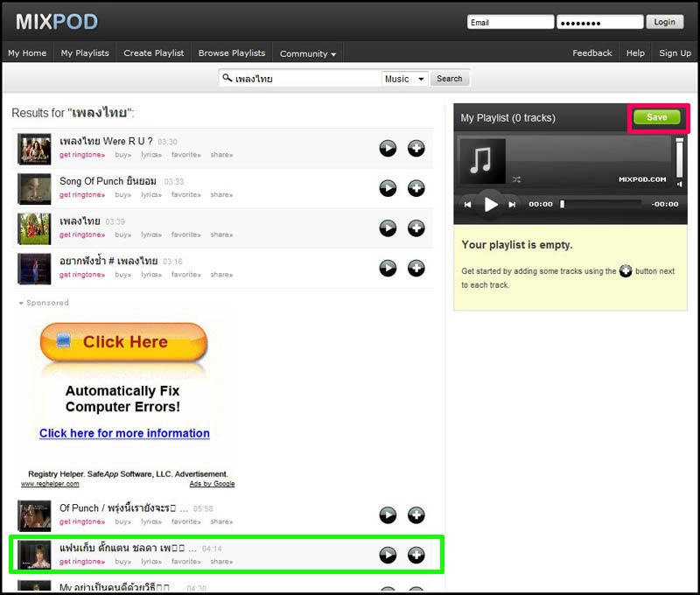700x595 pixels.
Task: Add the 05:58 'Of Punch' track to playlist
Action: click(416, 515)
